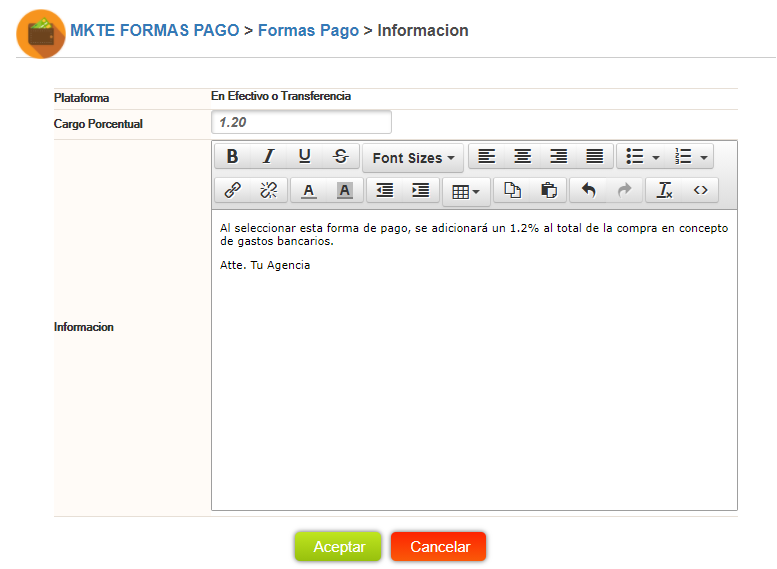The height and width of the screenshot is (569, 777).
Task: Click the Aceptar button
Action: pyautogui.click(x=338, y=547)
